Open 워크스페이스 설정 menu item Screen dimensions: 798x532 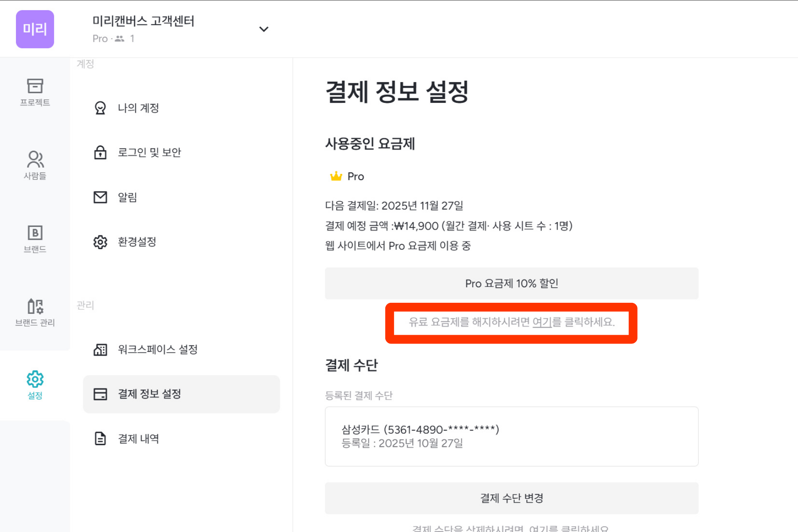click(157, 350)
